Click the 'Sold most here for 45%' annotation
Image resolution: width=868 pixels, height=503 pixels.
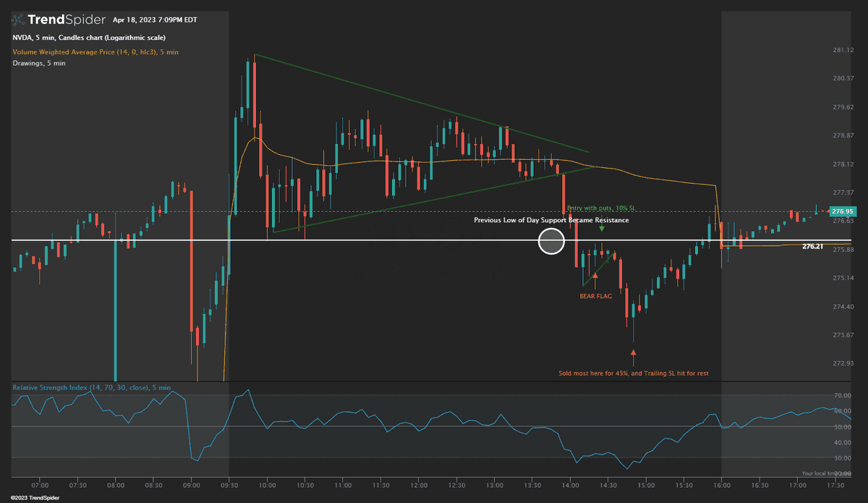click(x=634, y=374)
